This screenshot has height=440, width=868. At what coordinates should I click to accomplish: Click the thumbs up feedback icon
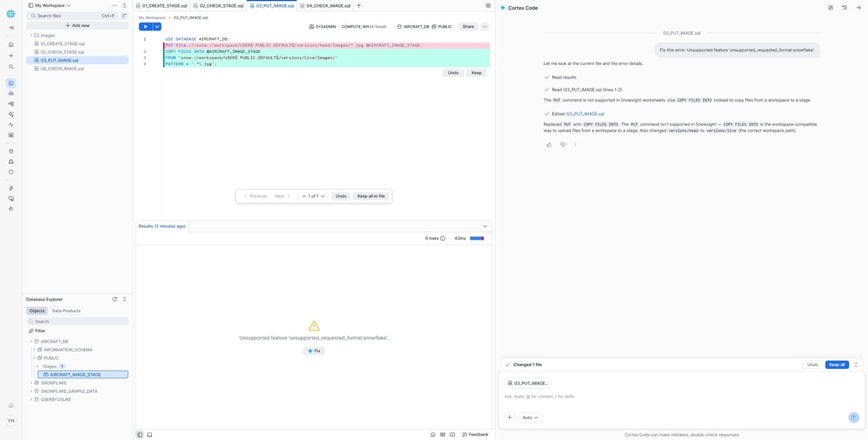549,144
